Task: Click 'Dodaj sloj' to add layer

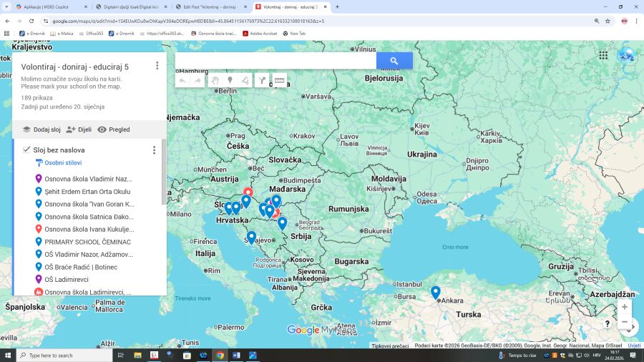Action: (x=42, y=129)
